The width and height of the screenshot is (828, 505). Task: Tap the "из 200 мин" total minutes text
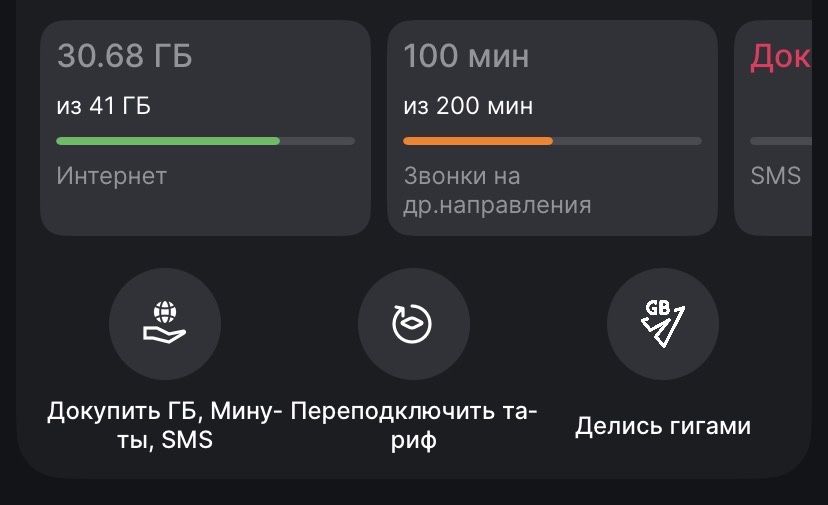click(x=468, y=105)
